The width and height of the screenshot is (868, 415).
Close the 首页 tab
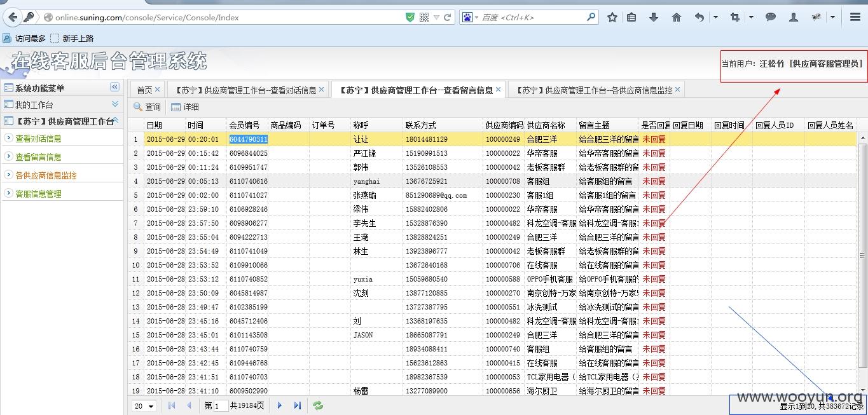coord(158,90)
